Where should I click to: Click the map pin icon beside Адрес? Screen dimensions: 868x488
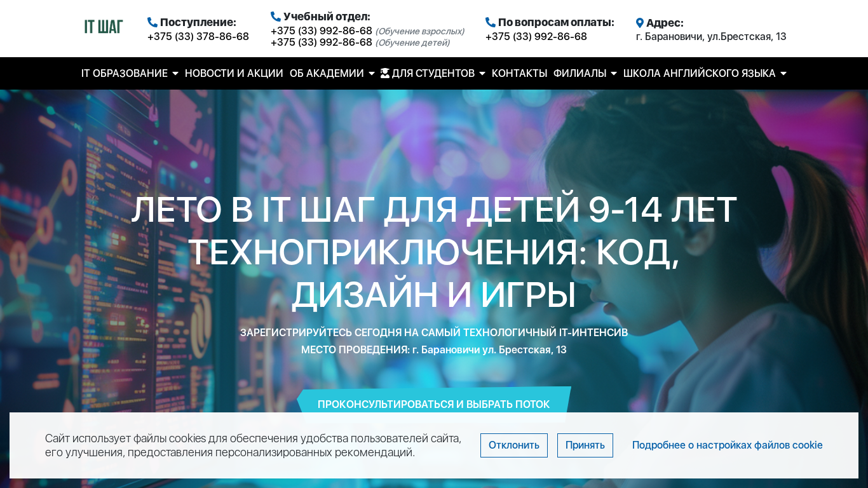coord(640,23)
